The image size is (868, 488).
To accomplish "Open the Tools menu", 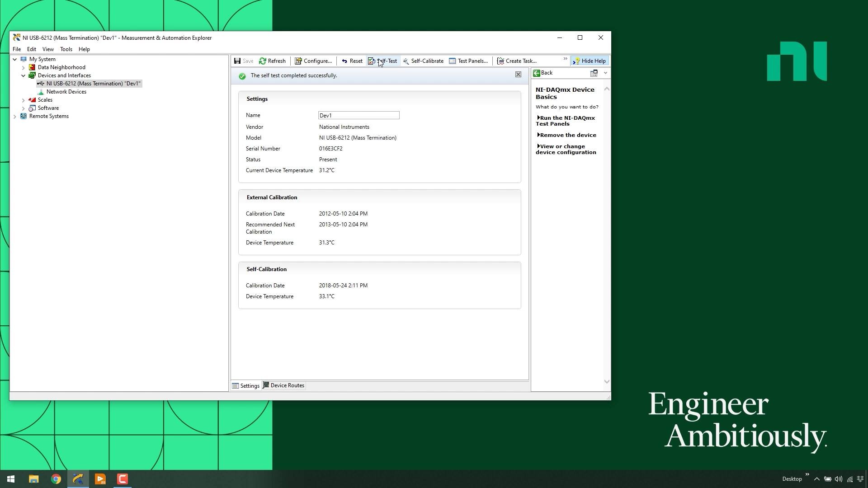I will click(66, 49).
